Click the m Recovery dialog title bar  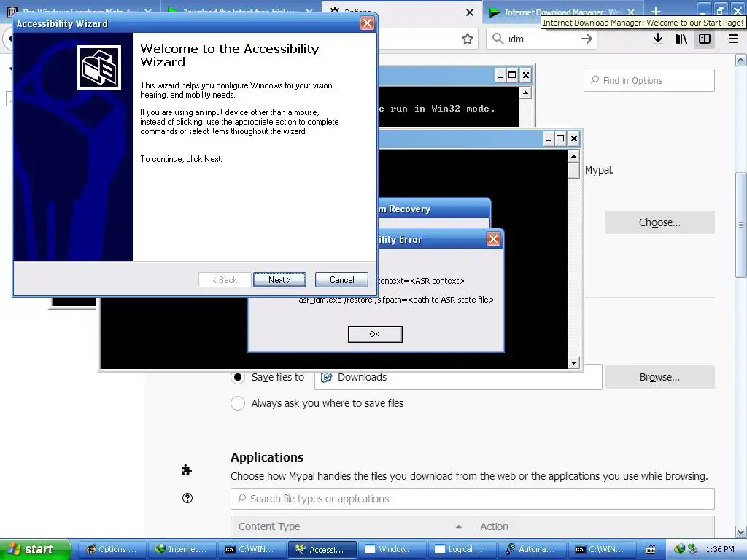(434, 209)
